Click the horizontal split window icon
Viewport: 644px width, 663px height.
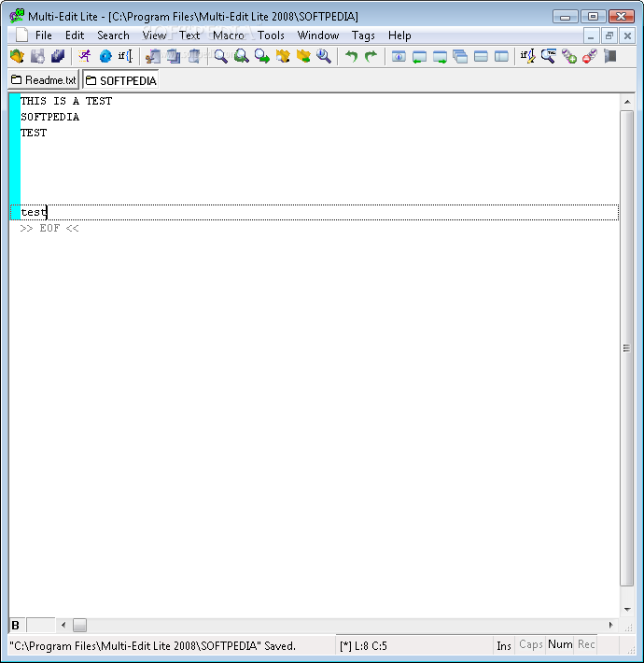(x=481, y=56)
